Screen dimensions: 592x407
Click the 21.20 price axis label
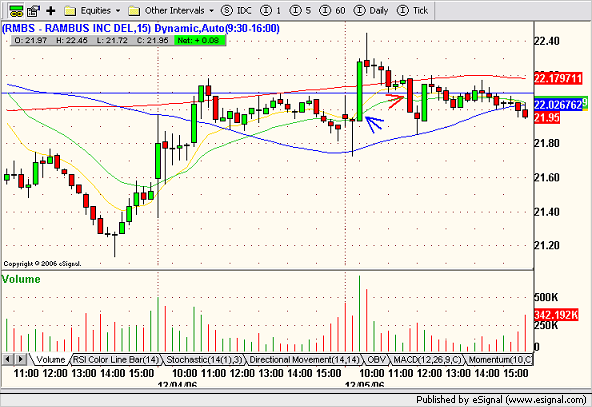[547, 246]
